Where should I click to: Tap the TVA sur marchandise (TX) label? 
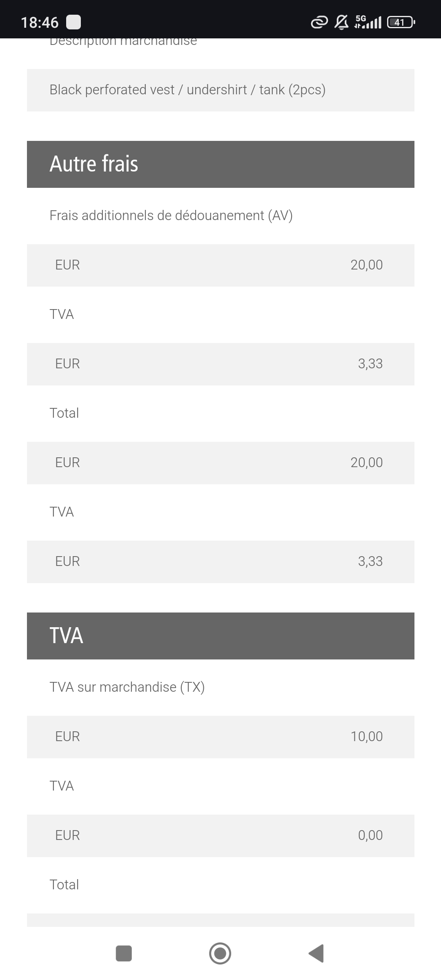point(127,687)
